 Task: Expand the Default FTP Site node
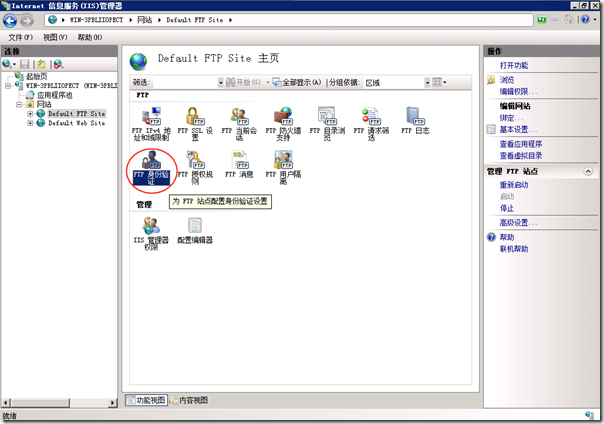click(x=30, y=114)
